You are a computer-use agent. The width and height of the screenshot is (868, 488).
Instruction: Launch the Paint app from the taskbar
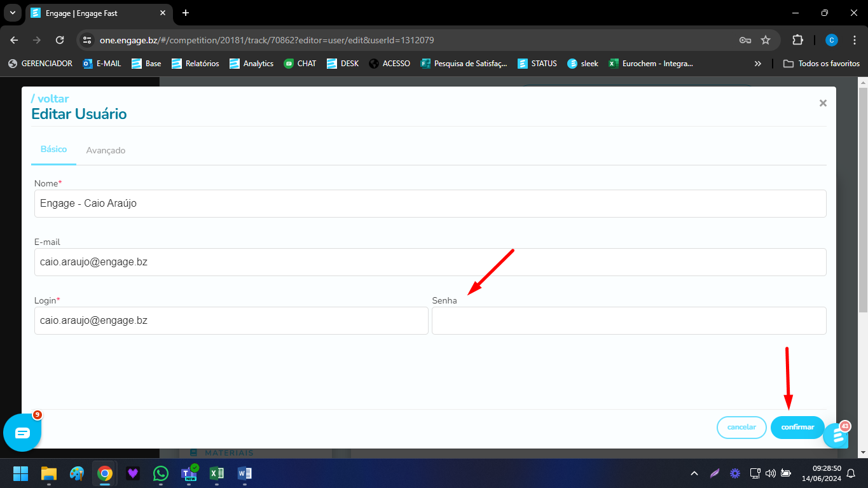77,473
